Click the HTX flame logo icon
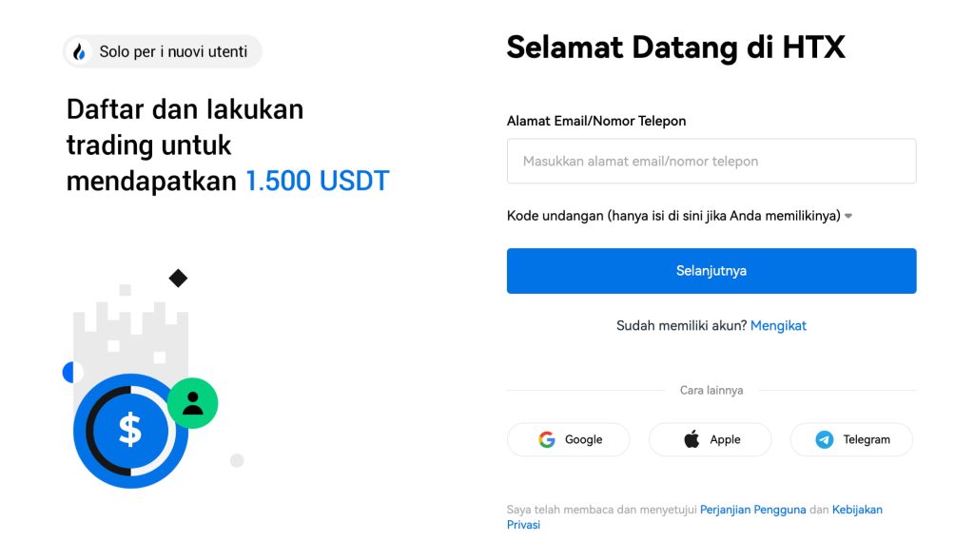The width and height of the screenshot is (974, 560). [80, 52]
